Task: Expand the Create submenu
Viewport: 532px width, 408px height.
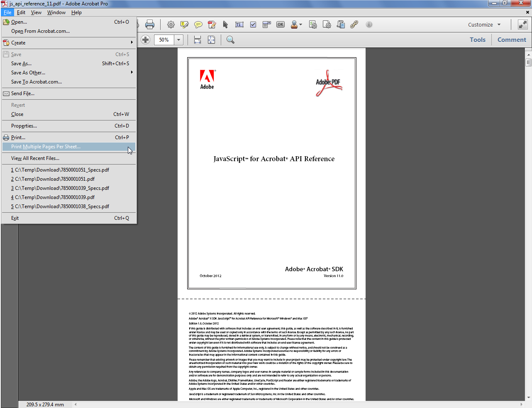Action: 69,43
